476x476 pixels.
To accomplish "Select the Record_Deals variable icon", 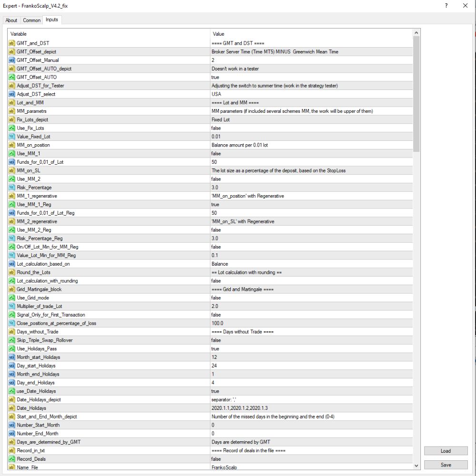I will coord(12,459).
